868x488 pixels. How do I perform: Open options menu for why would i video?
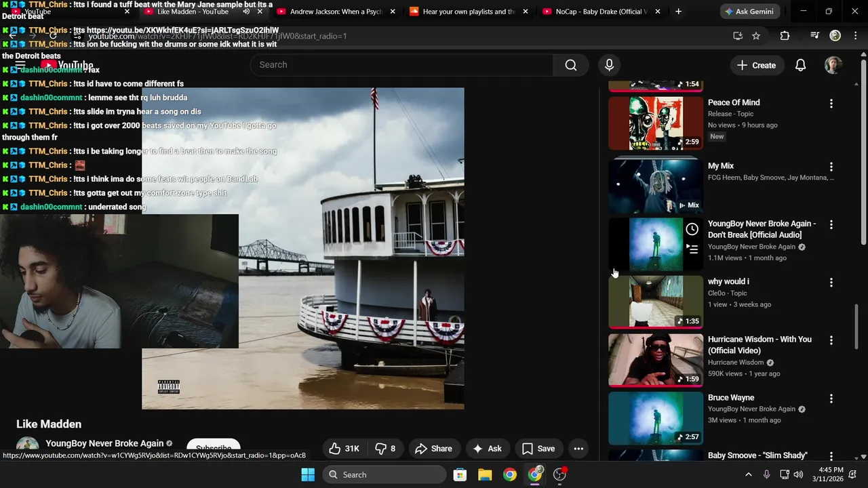click(831, 283)
